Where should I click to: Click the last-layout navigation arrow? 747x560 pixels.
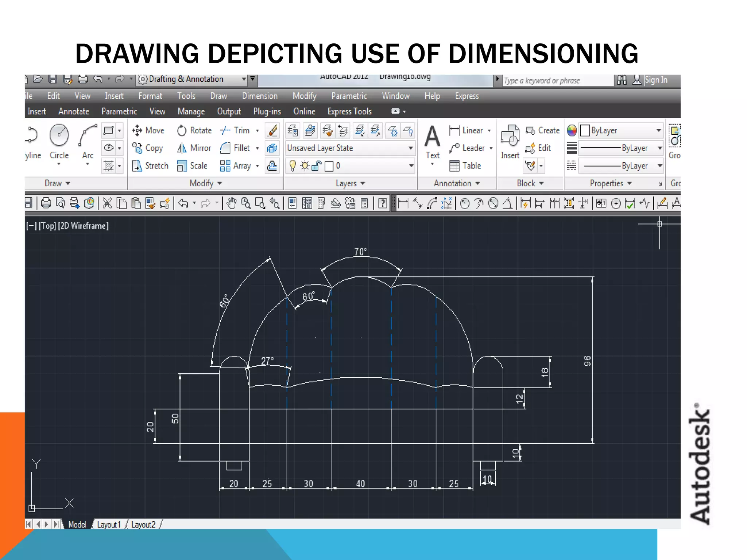56,524
